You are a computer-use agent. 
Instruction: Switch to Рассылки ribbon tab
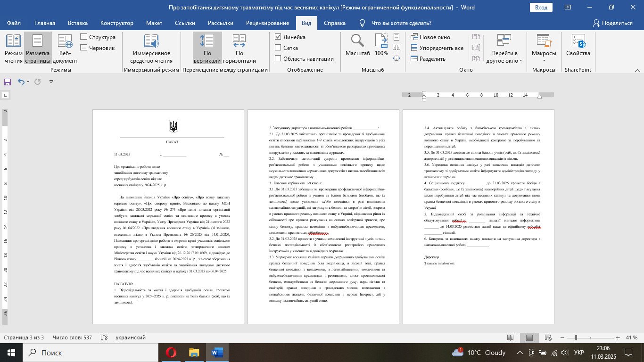click(220, 23)
